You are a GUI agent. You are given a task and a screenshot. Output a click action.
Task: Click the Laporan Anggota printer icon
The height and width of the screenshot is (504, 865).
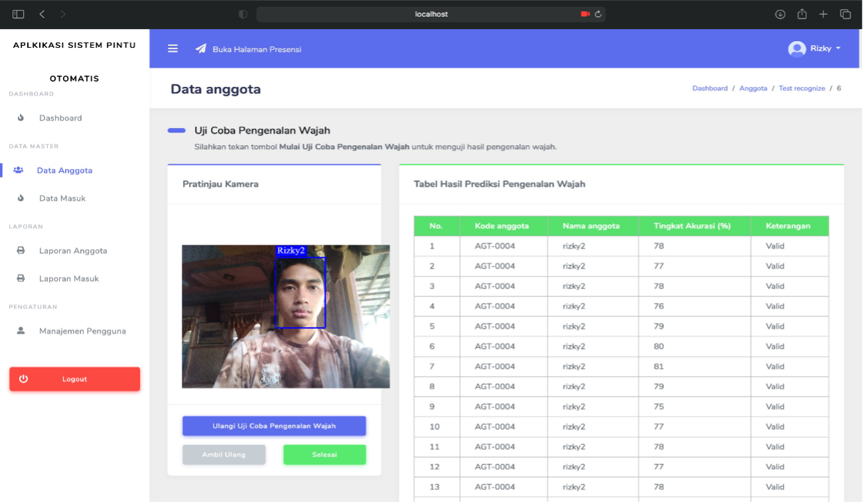point(21,251)
